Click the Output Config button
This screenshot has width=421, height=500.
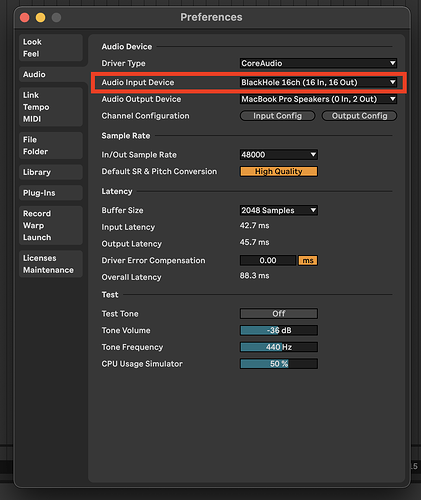(359, 116)
